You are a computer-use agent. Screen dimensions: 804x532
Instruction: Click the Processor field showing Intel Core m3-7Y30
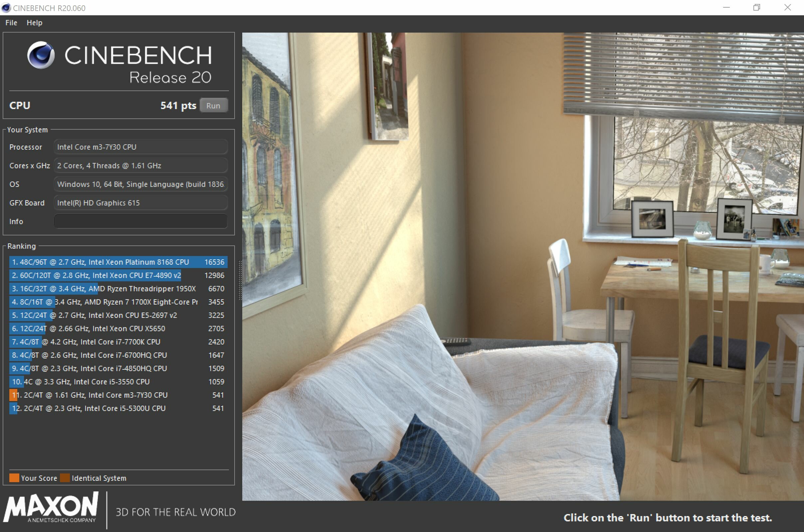(x=140, y=147)
